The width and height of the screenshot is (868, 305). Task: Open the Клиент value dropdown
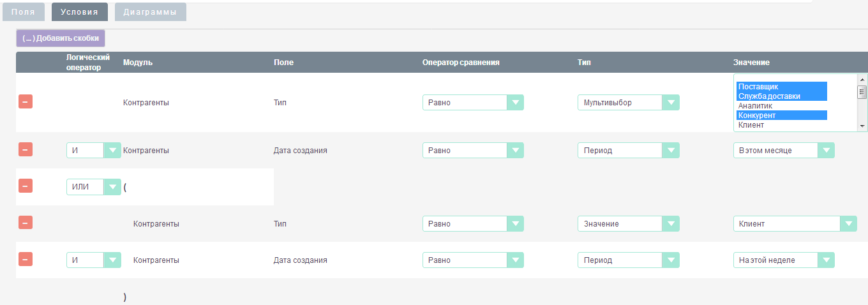pos(795,224)
